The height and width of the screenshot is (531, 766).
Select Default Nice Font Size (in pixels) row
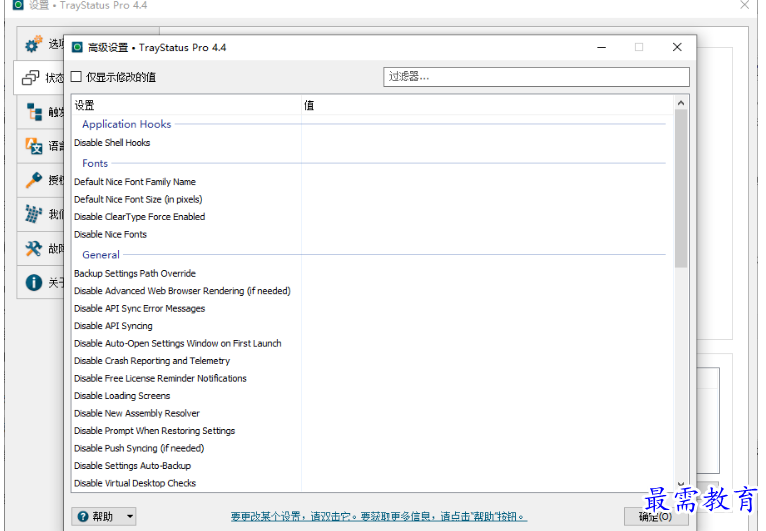[x=373, y=199]
